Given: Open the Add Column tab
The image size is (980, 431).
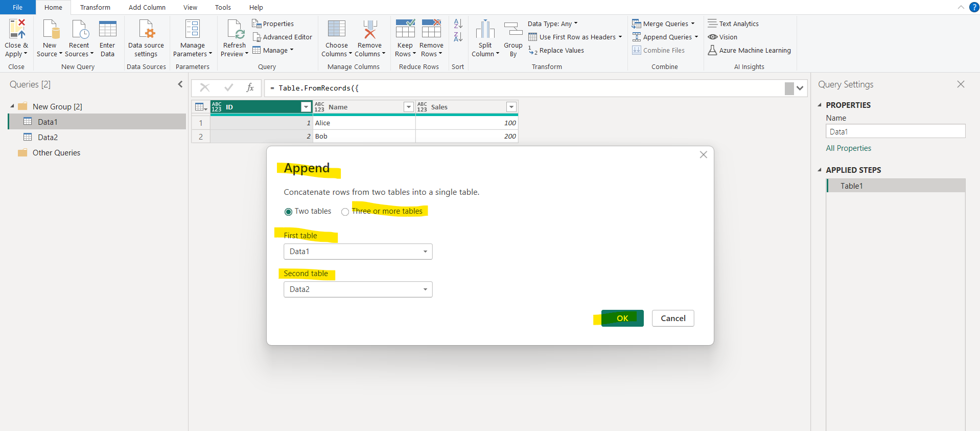Looking at the screenshot, I should point(147,7).
